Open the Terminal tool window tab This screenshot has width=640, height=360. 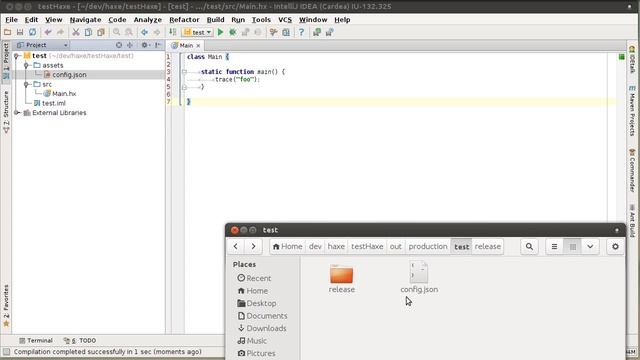(36, 340)
